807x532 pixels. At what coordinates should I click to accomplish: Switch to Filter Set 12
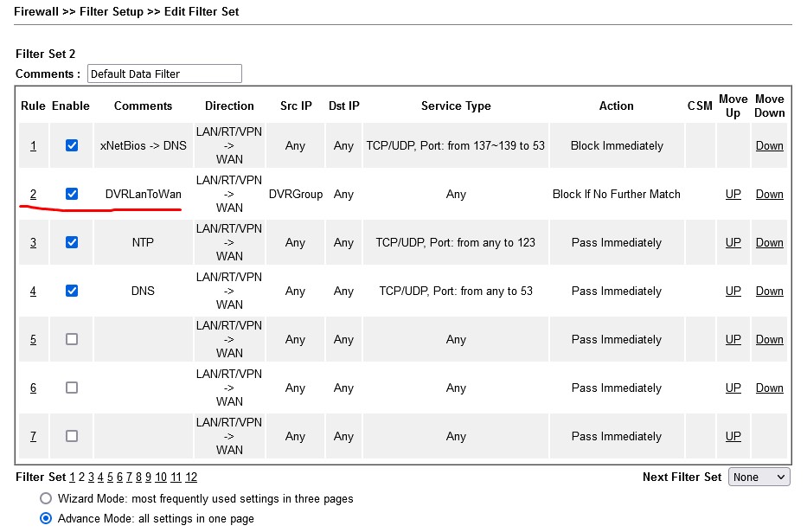191,477
